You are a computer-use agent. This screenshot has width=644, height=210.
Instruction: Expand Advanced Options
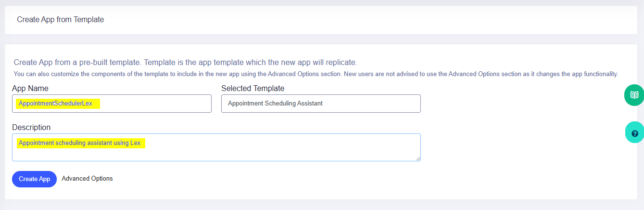point(87,179)
